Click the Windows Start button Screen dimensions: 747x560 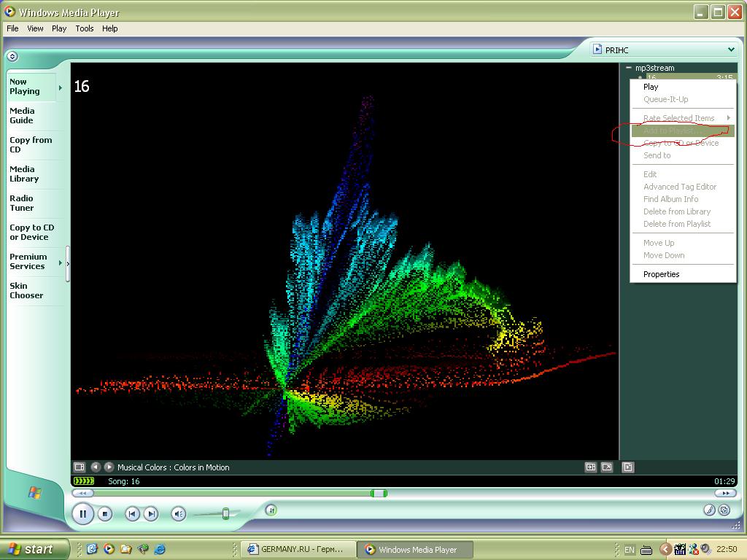[x=34, y=549]
